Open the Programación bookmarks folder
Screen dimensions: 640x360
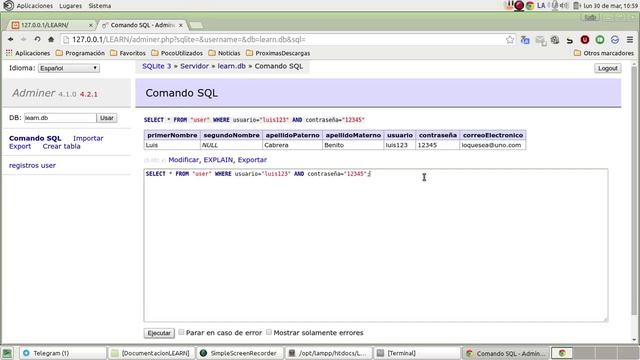80,53
